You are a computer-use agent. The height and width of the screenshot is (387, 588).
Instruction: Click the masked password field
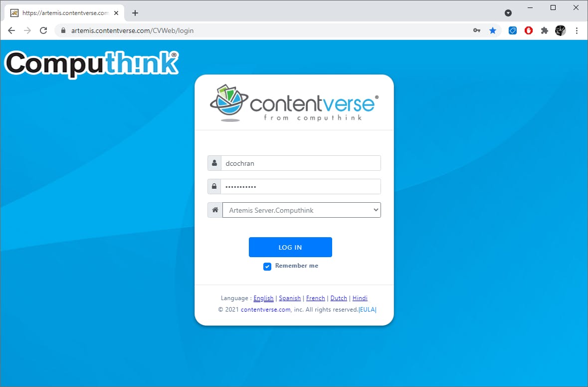pos(301,186)
